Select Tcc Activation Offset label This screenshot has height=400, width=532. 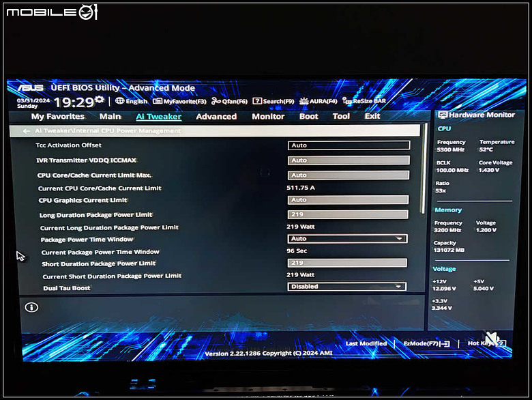click(68, 145)
